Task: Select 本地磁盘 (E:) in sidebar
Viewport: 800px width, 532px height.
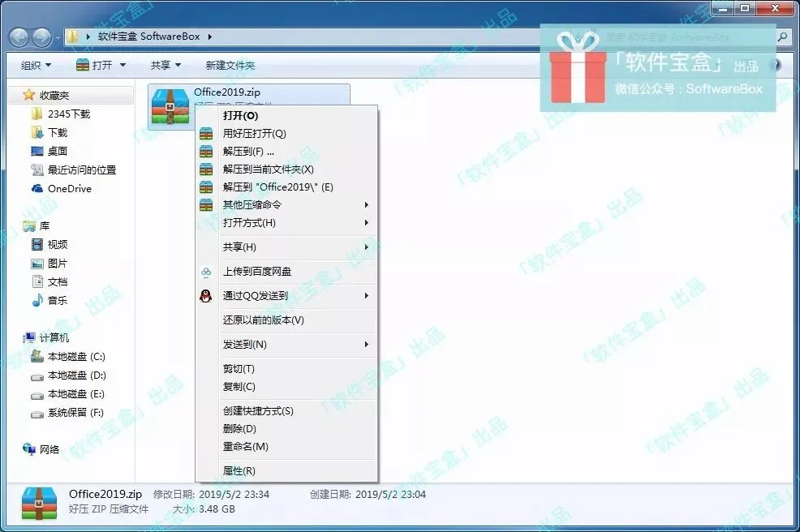Action: [x=75, y=394]
